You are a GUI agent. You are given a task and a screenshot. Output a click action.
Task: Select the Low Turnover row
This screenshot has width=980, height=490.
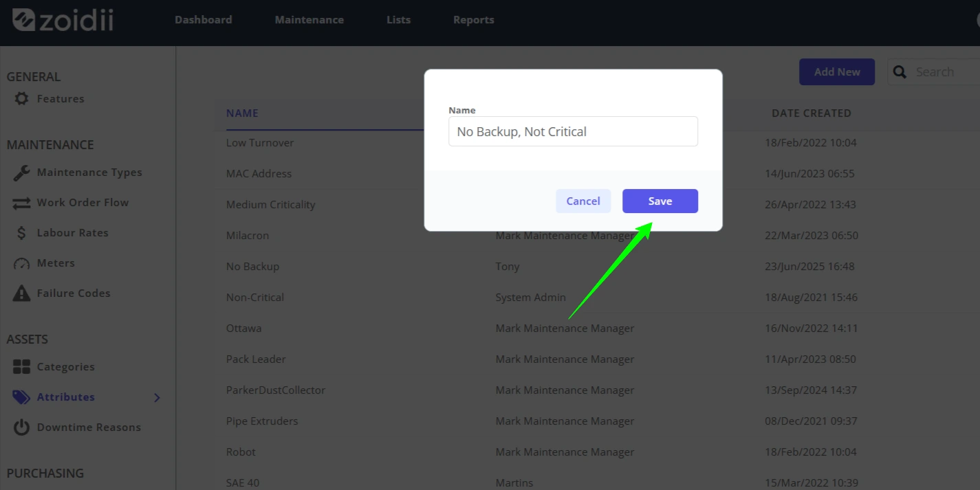(x=597, y=143)
